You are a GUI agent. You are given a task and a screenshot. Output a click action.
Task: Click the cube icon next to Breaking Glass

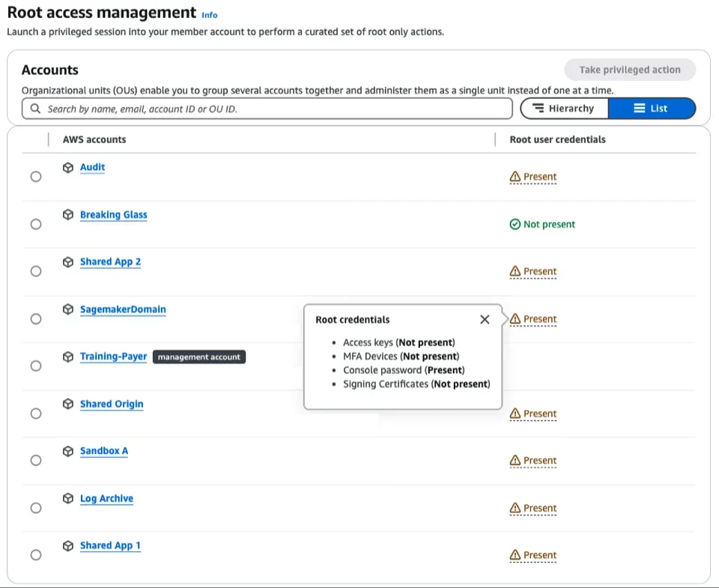click(68, 215)
